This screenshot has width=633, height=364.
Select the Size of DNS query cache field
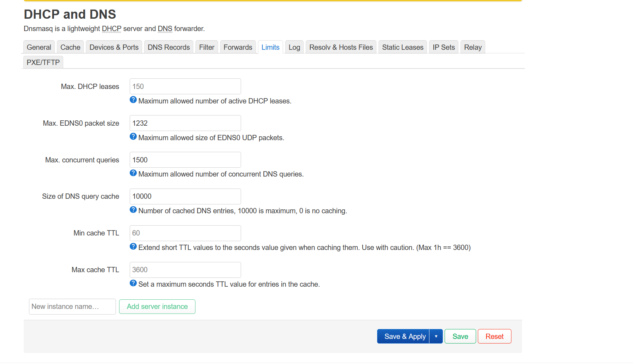point(185,197)
